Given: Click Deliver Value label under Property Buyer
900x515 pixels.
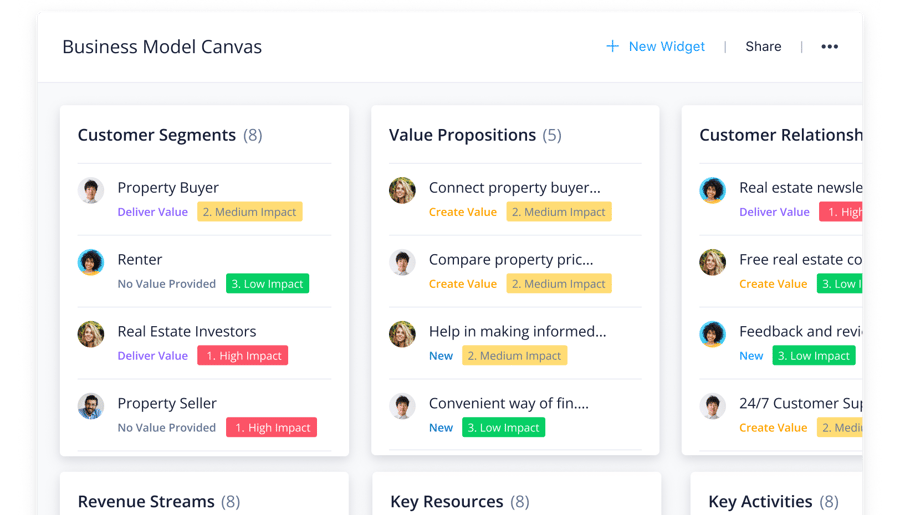Looking at the screenshot, I should pyautogui.click(x=153, y=212).
